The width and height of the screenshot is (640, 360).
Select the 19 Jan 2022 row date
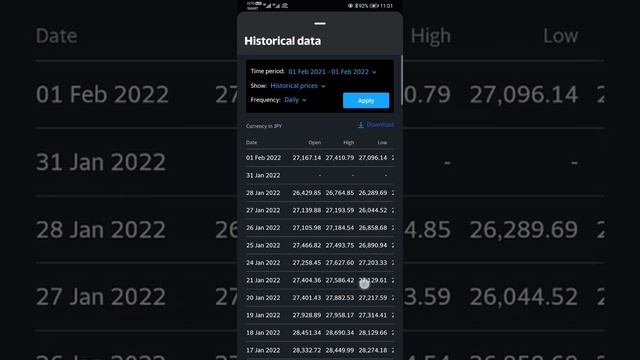[263, 316]
